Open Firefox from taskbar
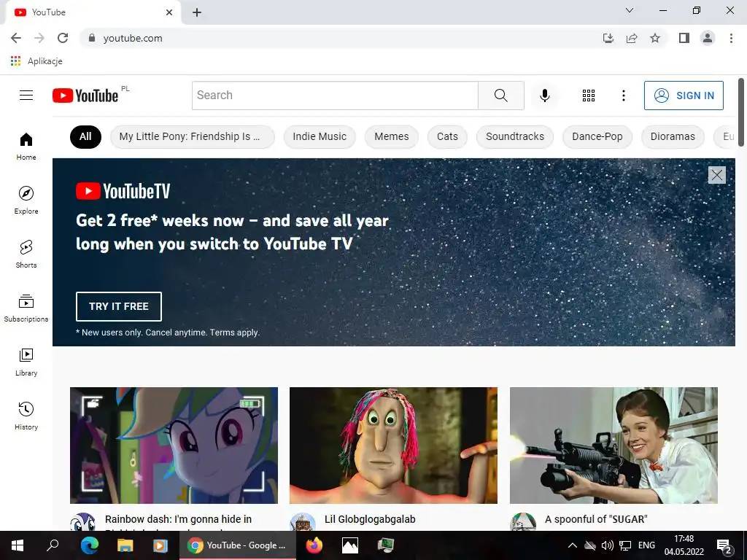Image resolution: width=747 pixels, height=560 pixels. 314,545
